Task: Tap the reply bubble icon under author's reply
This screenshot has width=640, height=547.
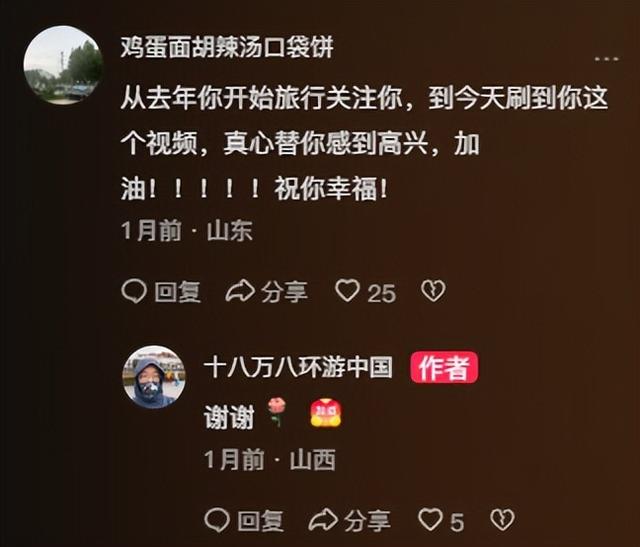Action: click(x=217, y=520)
